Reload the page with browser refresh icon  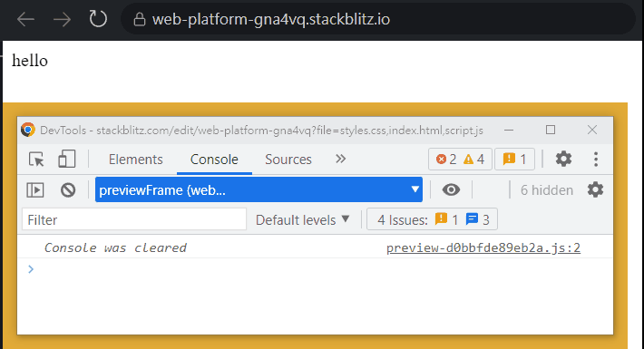(98, 19)
